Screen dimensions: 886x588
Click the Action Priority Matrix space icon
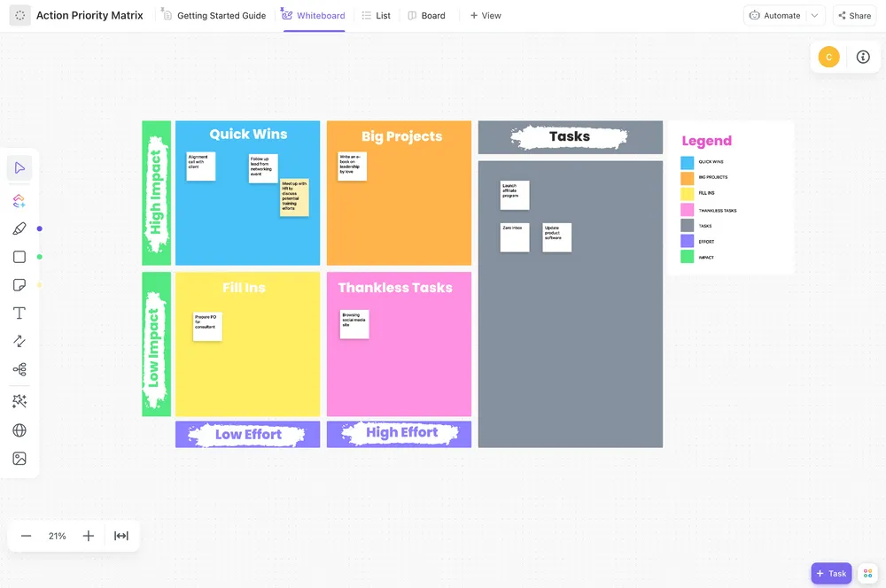(x=19, y=16)
